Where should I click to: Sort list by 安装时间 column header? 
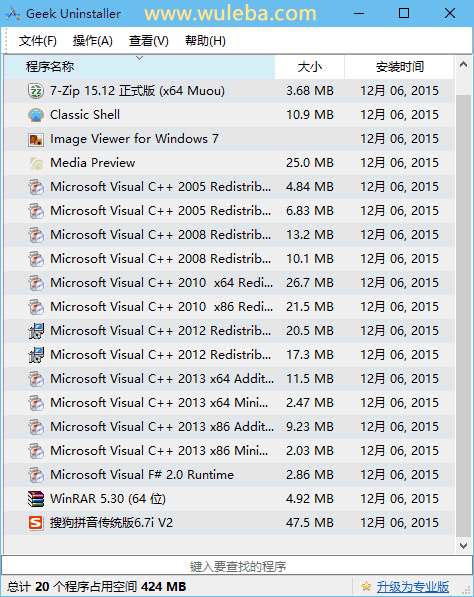(x=399, y=67)
